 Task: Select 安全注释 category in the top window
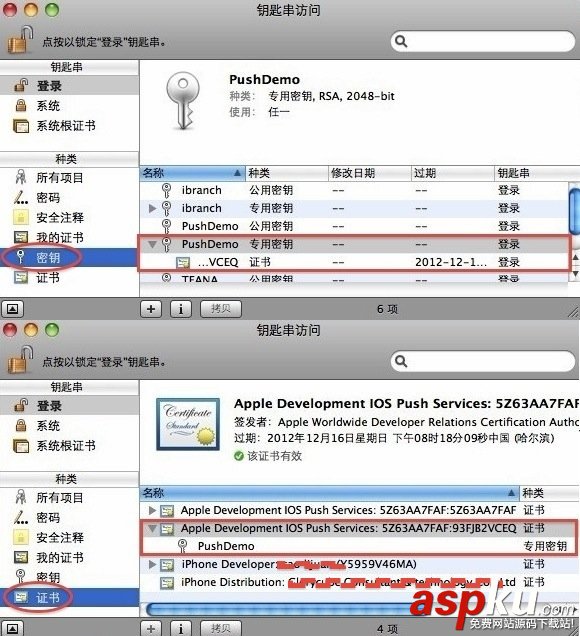[69, 217]
